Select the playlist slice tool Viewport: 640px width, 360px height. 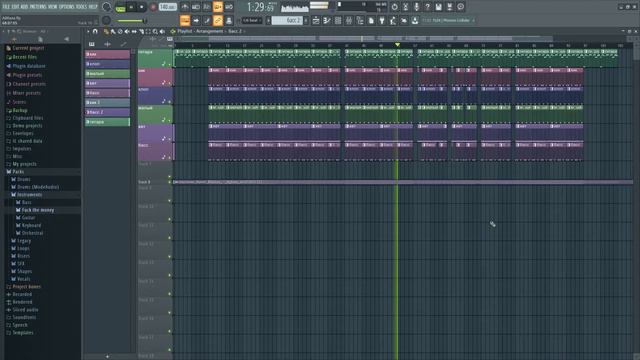click(141, 31)
